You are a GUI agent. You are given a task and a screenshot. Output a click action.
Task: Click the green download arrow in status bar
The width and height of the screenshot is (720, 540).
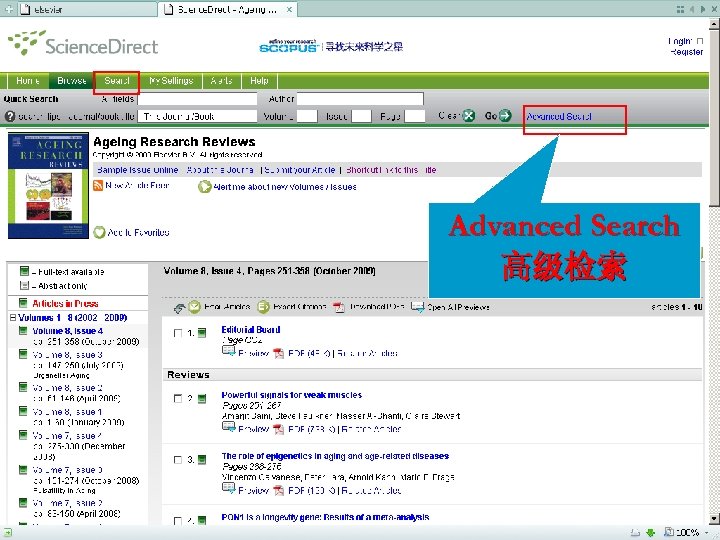point(650,533)
